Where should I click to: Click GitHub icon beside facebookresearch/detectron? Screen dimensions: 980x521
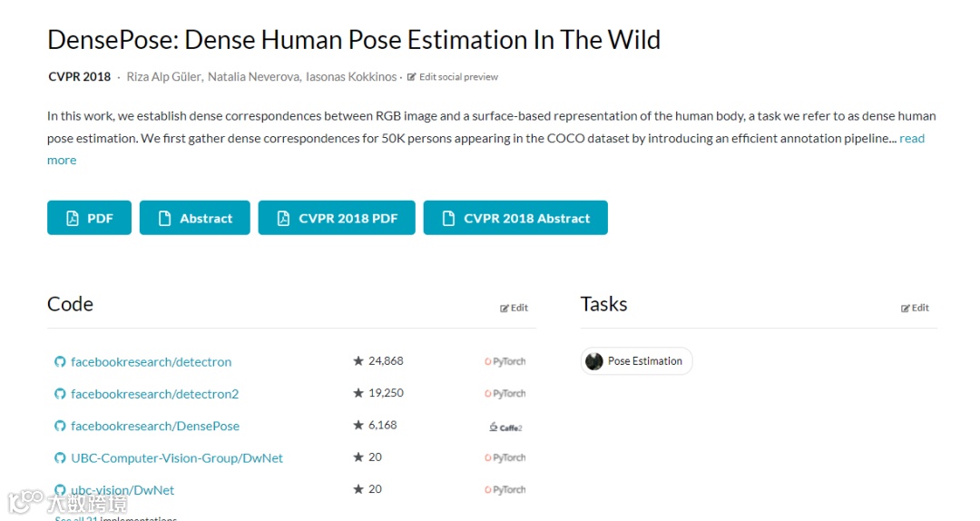pyautogui.click(x=60, y=362)
